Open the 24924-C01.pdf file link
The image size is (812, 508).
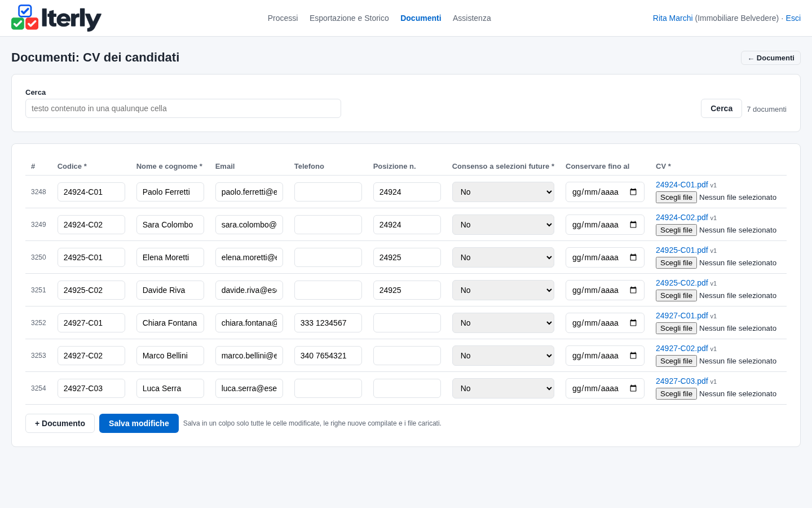[x=682, y=185]
